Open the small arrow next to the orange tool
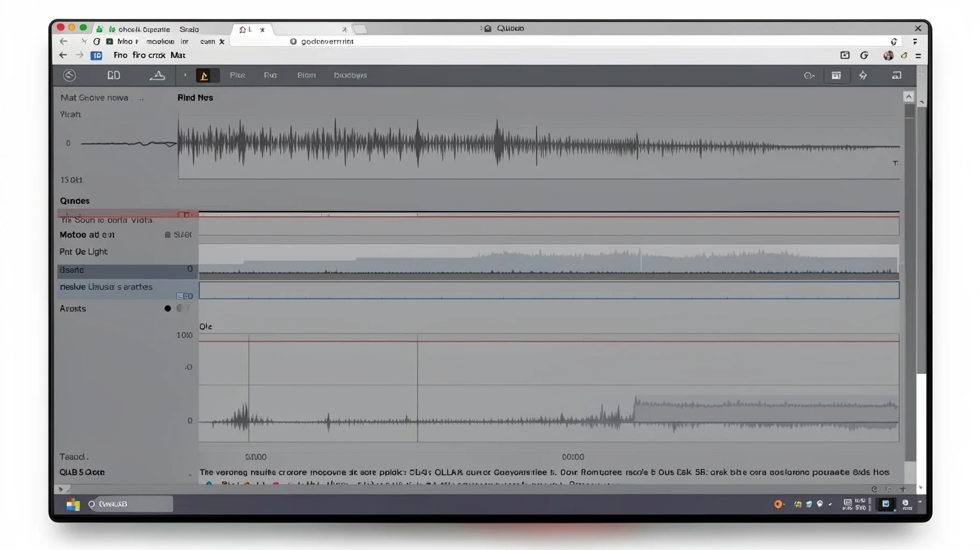The width and height of the screenshot is (980, 550). 185,75
